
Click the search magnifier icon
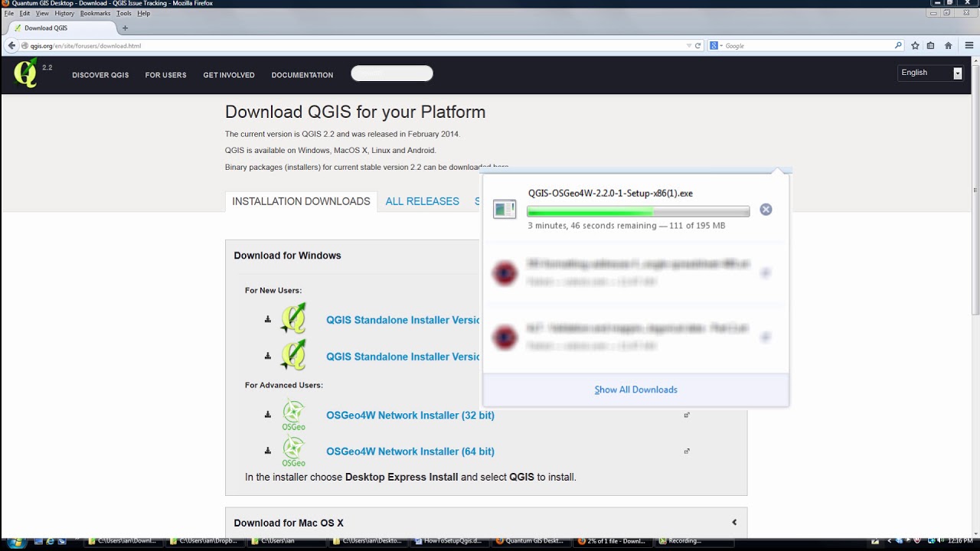tap(898, 46)
